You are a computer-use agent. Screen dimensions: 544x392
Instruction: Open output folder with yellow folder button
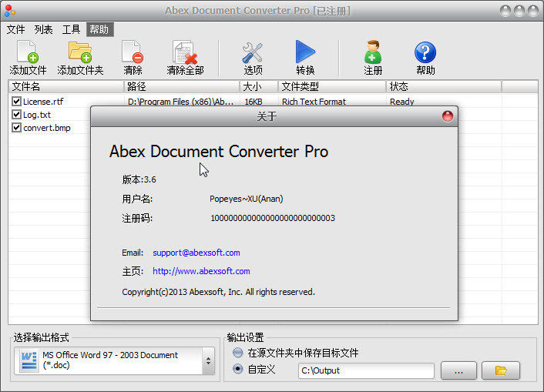click(x=501, y=370)
